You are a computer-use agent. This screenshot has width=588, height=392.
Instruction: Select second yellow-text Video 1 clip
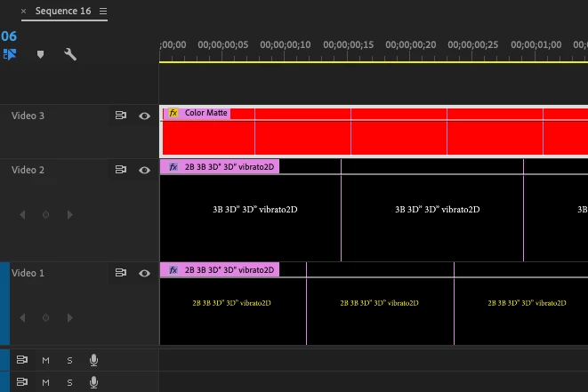pyautogui.click(x=380, y=311)
